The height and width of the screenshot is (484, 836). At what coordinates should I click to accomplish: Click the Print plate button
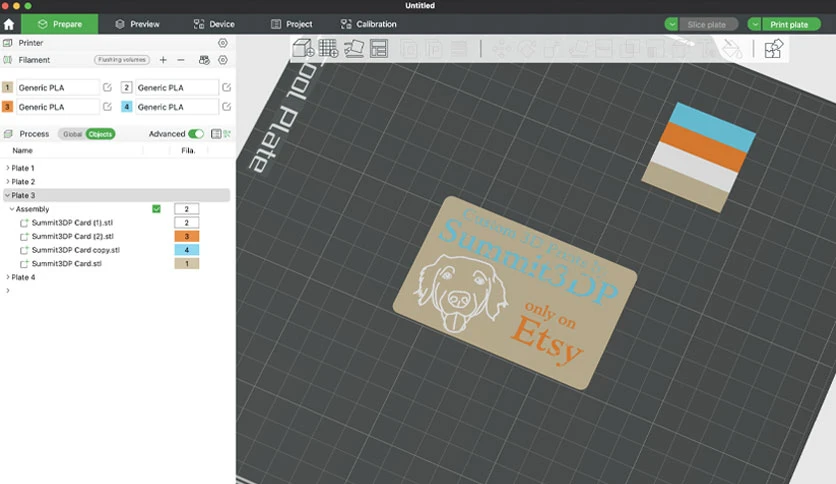(790, 25)
